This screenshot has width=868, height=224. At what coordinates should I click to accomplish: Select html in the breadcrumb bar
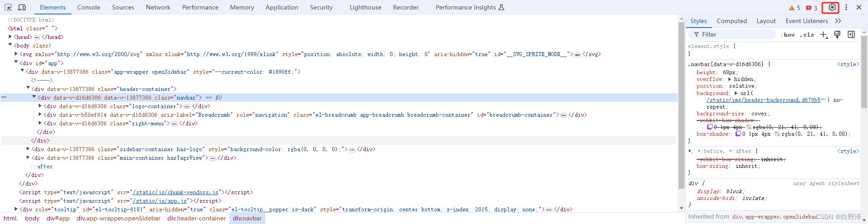coord(11,218)
